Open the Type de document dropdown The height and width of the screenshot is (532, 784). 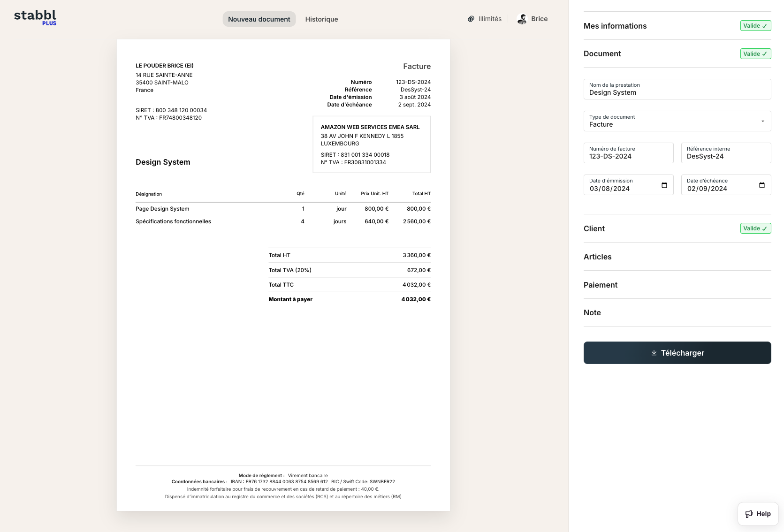pos(677,121)
